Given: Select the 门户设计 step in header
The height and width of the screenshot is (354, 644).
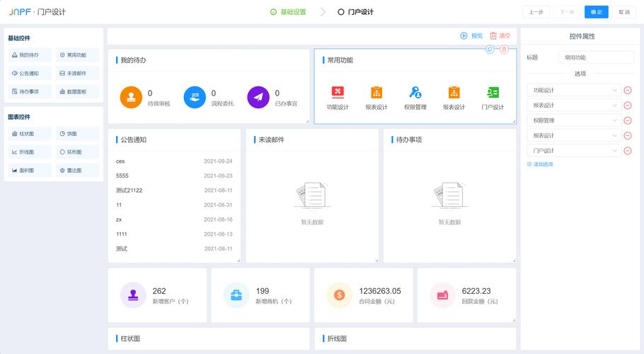Looking at the screenshot, I should (x=355, y=12).
